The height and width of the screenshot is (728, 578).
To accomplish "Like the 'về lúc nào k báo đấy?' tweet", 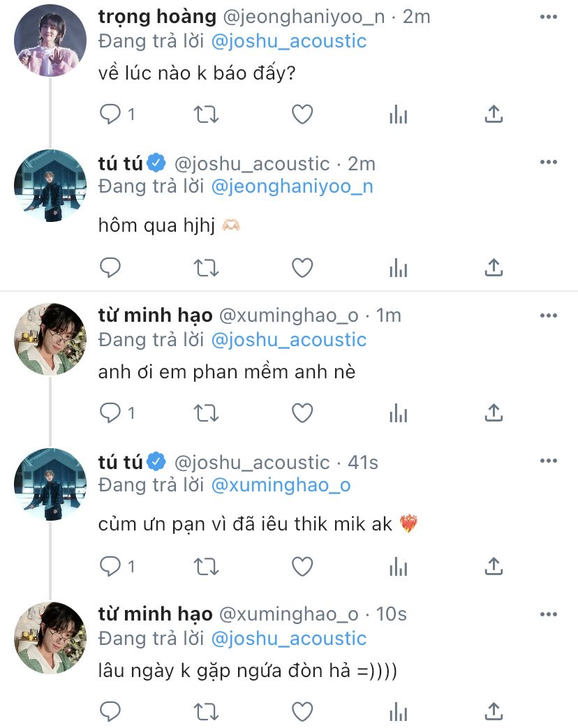I will [x=302, y=114].
